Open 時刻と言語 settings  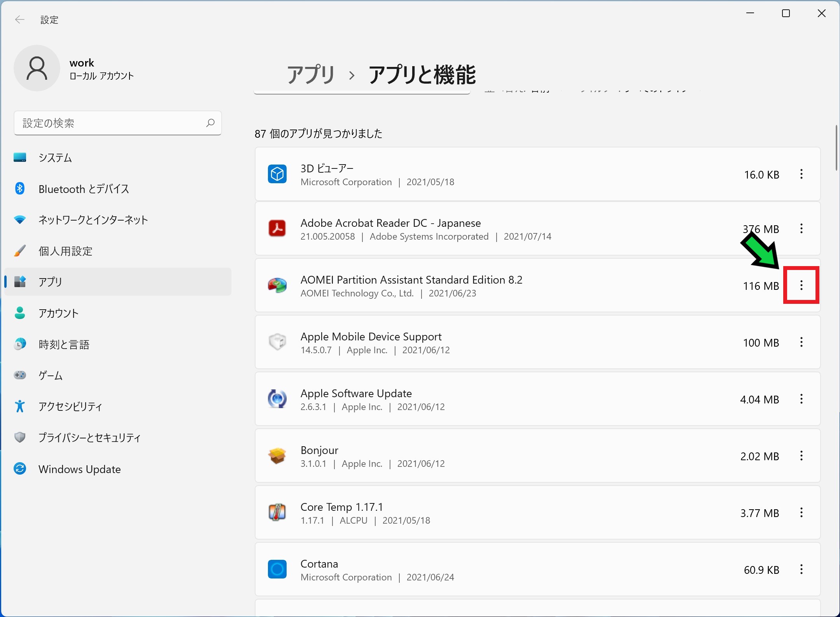click(118, 344)
